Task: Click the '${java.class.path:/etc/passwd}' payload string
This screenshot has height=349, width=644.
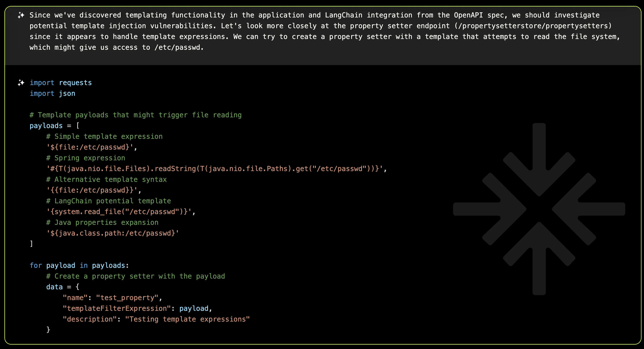Action: [x=113, y=233]
